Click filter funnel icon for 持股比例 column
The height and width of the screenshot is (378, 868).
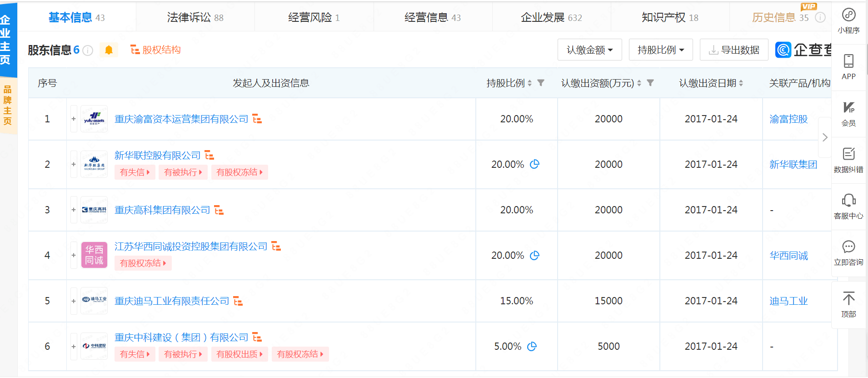(541, 83)
